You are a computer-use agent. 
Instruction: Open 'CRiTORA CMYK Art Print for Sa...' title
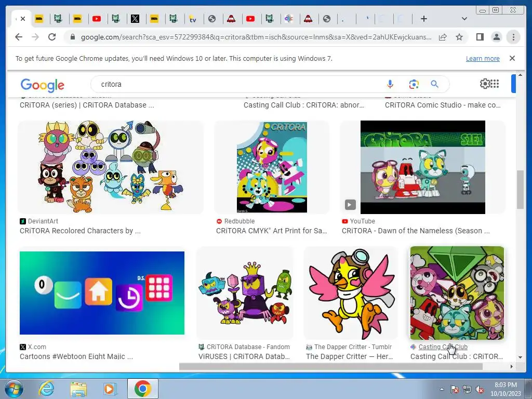(x=271, y=231)
